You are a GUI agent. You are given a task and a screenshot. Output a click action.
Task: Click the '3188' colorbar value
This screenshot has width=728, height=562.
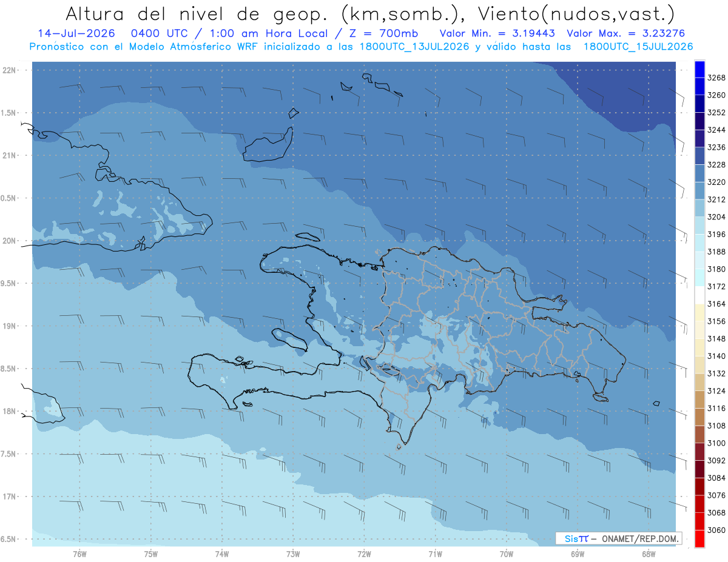716,252
